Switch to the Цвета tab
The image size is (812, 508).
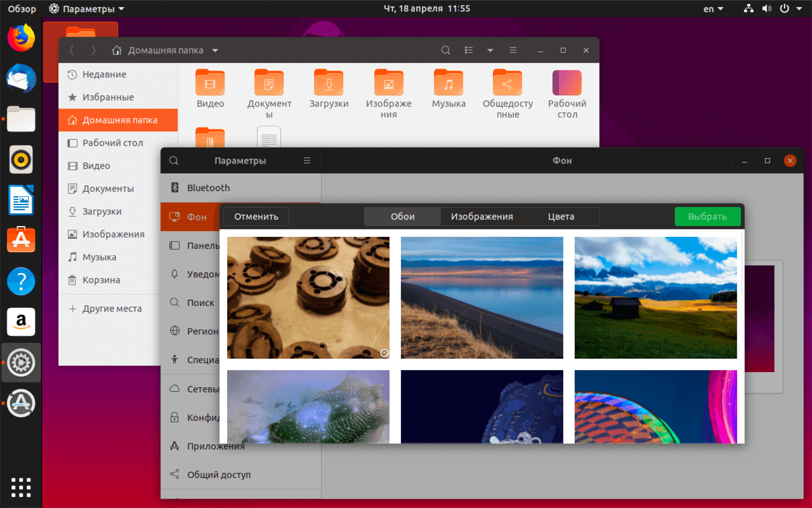click(561, 217)
